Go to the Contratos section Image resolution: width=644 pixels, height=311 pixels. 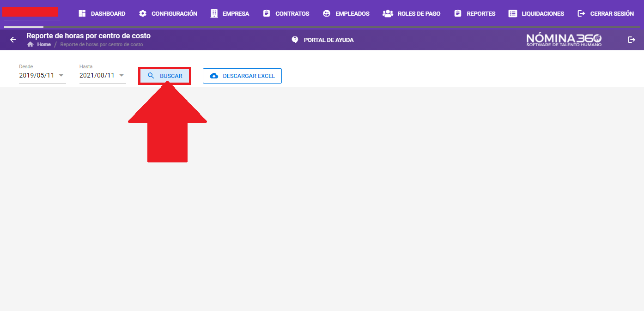click(286, 14)
